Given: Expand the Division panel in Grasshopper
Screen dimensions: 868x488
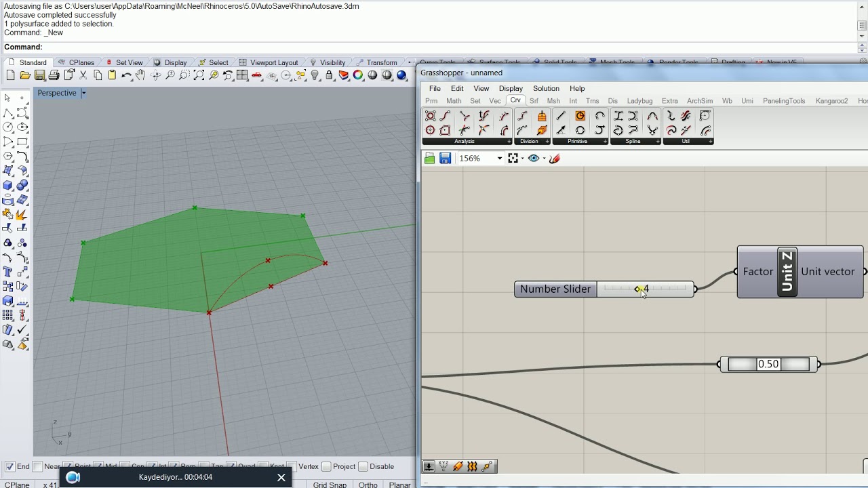Looking at the screenshot, I should pyautogui.click(x=547, y=142).
